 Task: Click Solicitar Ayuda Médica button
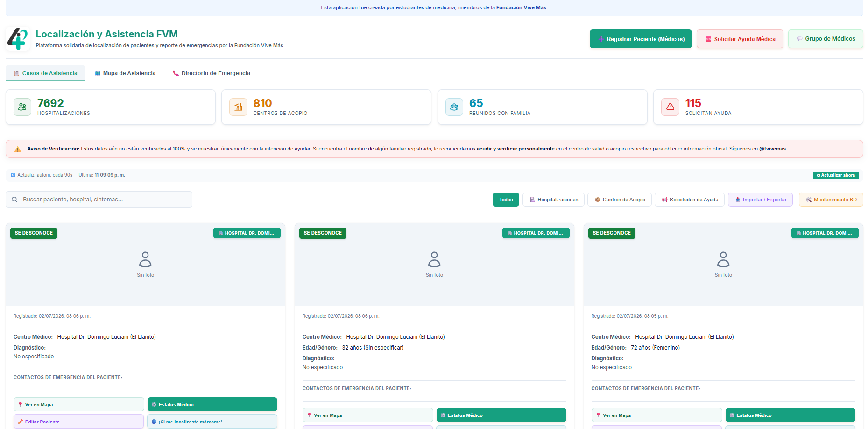click(x=740, y=39)
